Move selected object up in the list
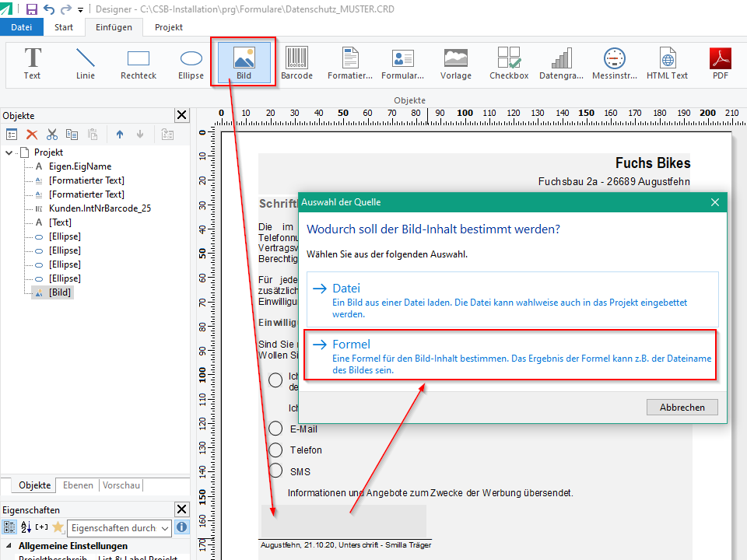747x560 pixels. pos(120,135)
